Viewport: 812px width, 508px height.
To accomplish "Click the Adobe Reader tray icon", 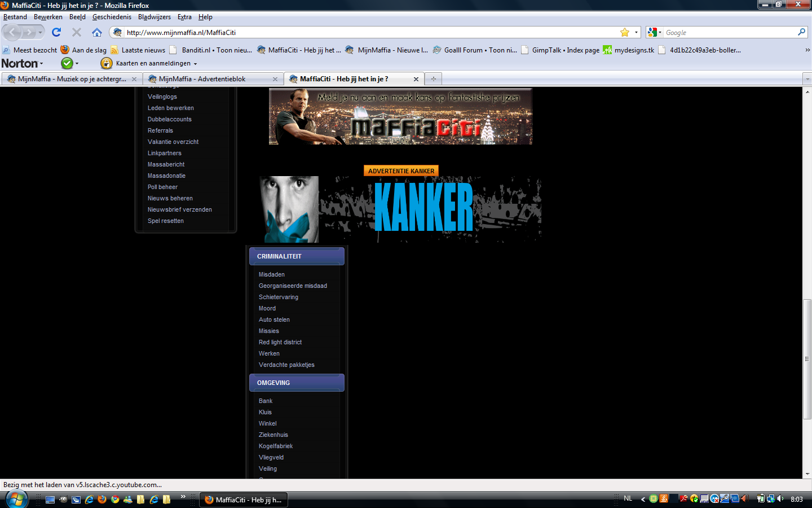I will pyautogui.click(x=683, y=498).
